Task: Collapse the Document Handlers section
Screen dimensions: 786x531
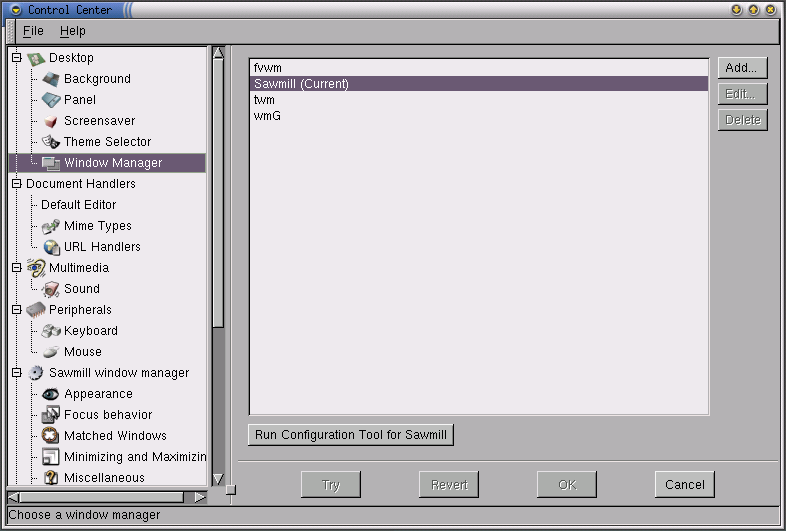Action: coord(16,184)
